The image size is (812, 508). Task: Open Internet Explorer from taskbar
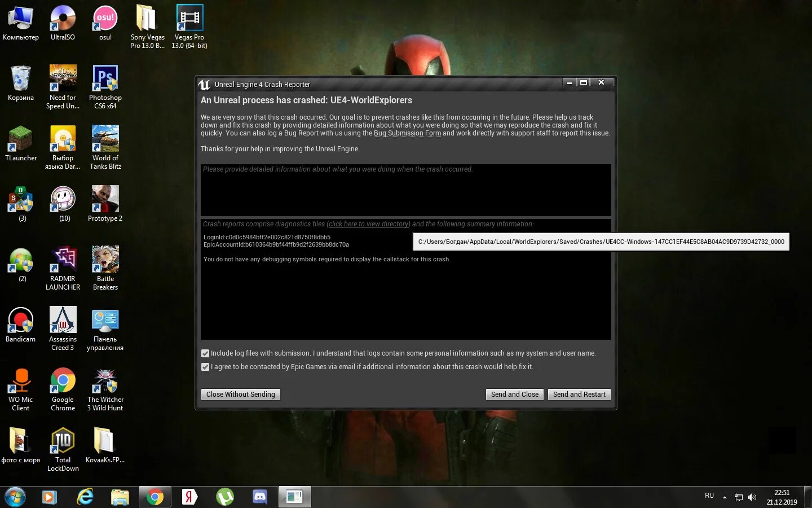(x=85, y=497)
